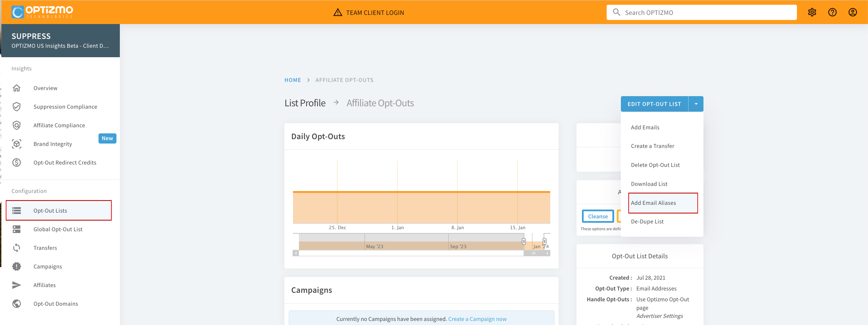Focus the Search OPTIZMO input field
Viewport: 868px width, 325px height.
click(x=702, y=13)
